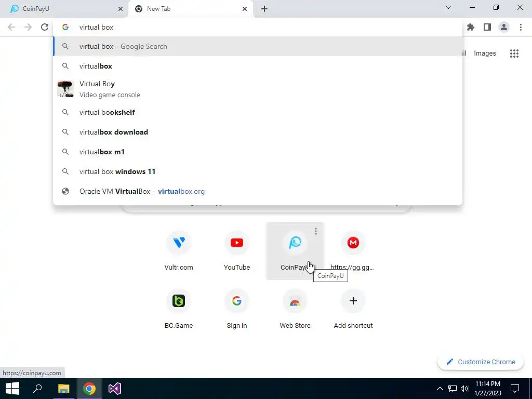Switch to the CoinPayU tab
Image resolution: width=532 pixels, height=399 pixels.
click(x=64, y=9)
